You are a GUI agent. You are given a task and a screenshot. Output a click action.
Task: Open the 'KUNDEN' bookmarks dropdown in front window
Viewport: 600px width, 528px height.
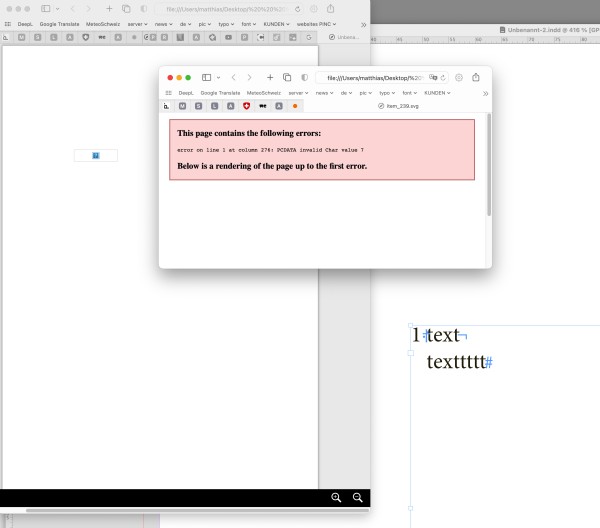point(437,93)
